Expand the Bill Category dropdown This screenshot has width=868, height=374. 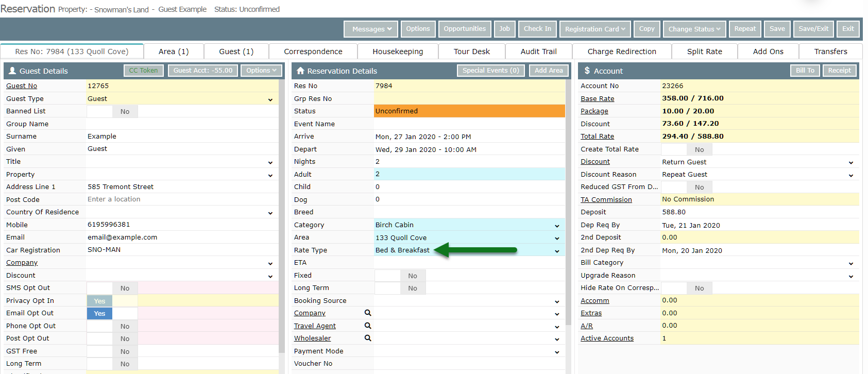coord(851,263)
